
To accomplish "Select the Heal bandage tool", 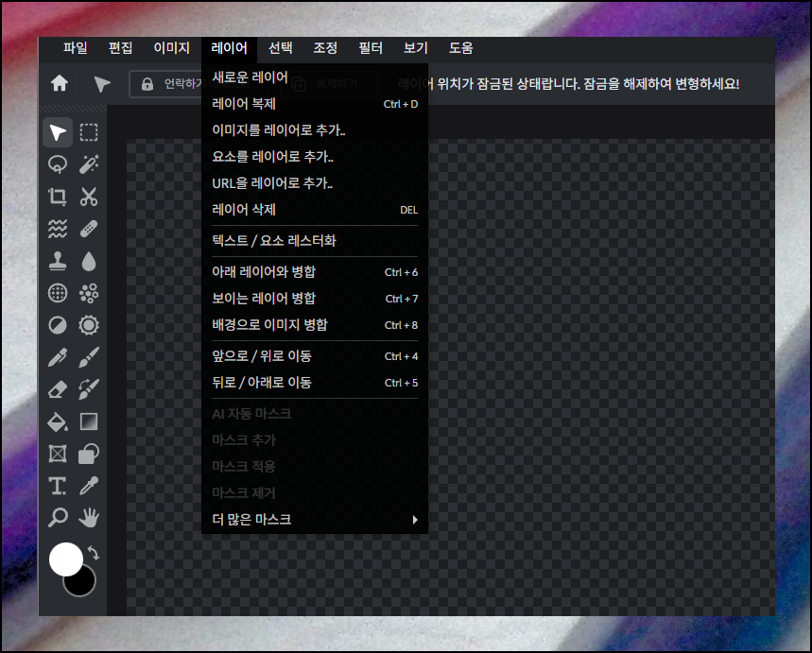I will coord(89,229).
